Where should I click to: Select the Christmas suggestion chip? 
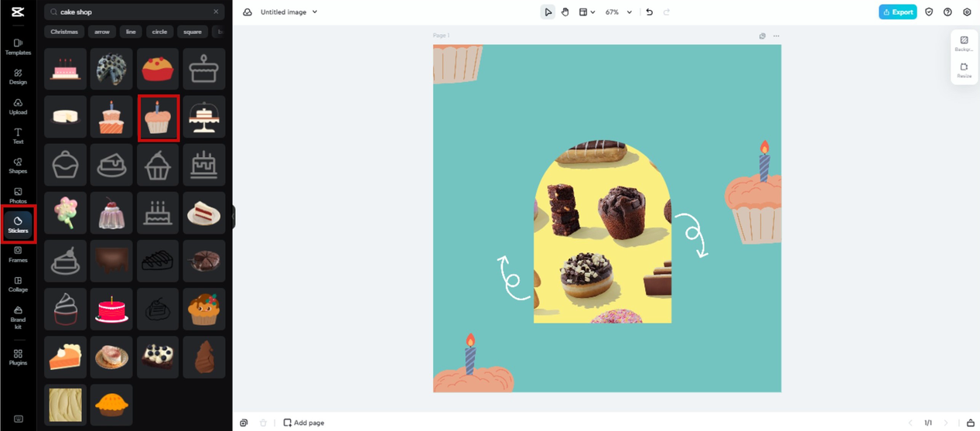pyautogui.click(x=64, y=32)
